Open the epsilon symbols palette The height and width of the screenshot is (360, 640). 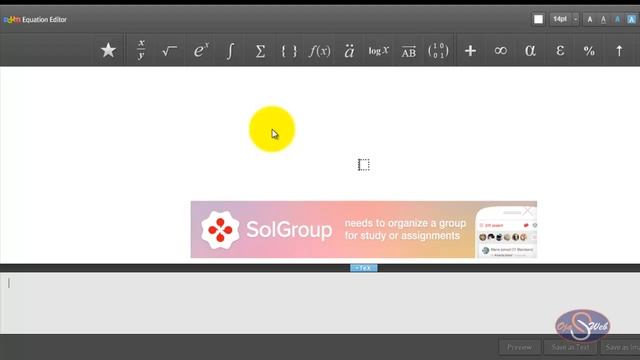click(560, 51)
